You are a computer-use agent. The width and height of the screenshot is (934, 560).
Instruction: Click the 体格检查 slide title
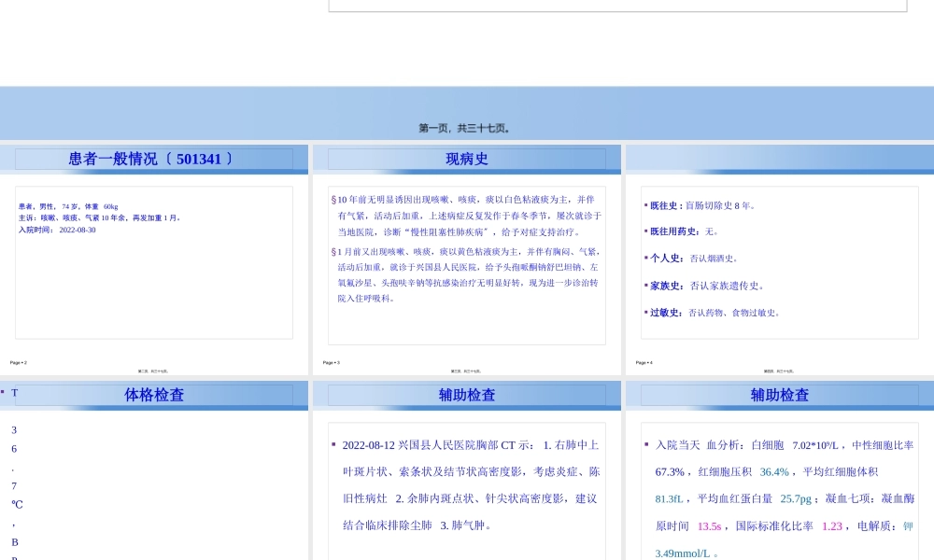tap(154, 395)
